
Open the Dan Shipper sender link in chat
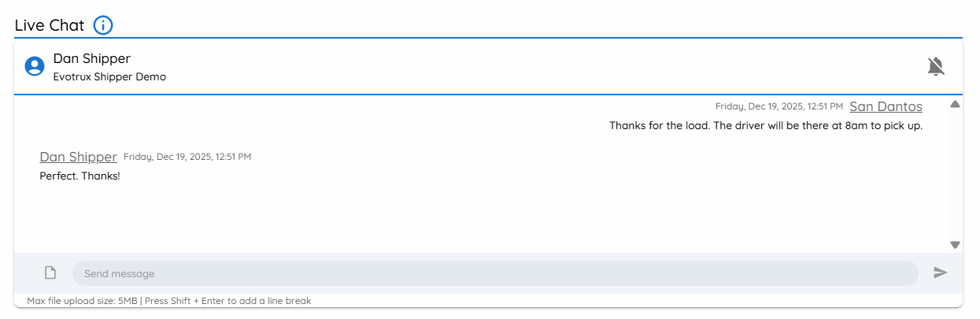[78, 157]
